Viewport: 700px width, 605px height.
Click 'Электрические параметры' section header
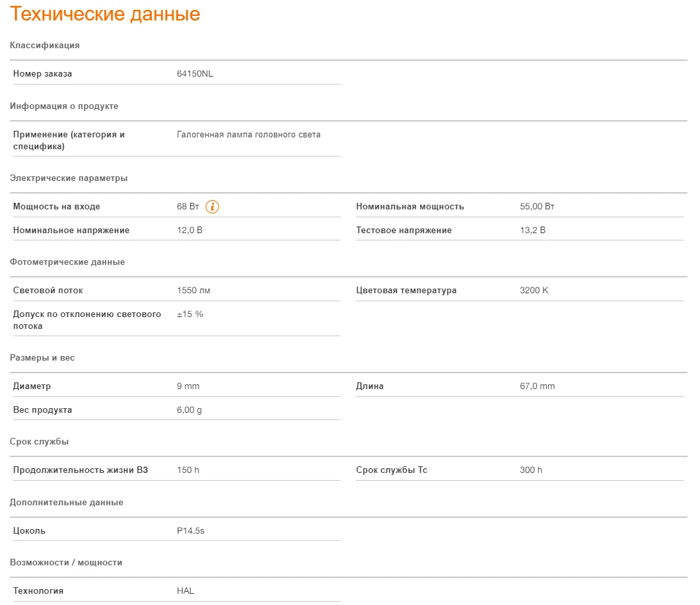68,178
